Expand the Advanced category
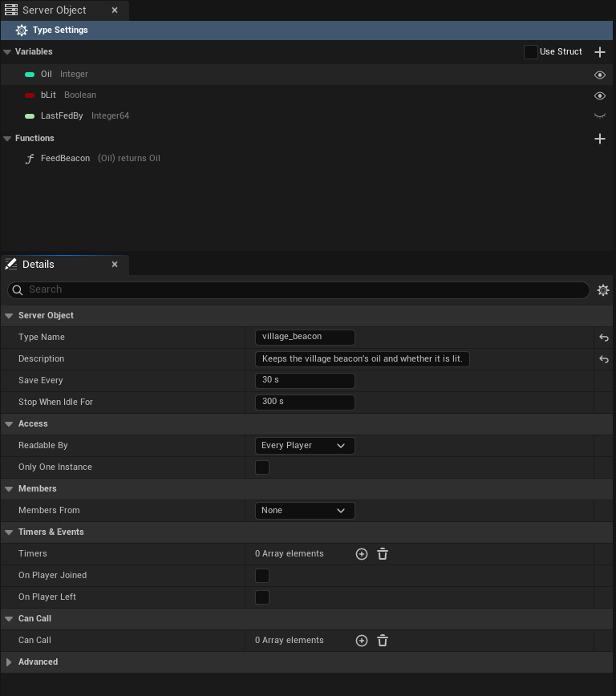The image size is (616, 696). (9, 662)
